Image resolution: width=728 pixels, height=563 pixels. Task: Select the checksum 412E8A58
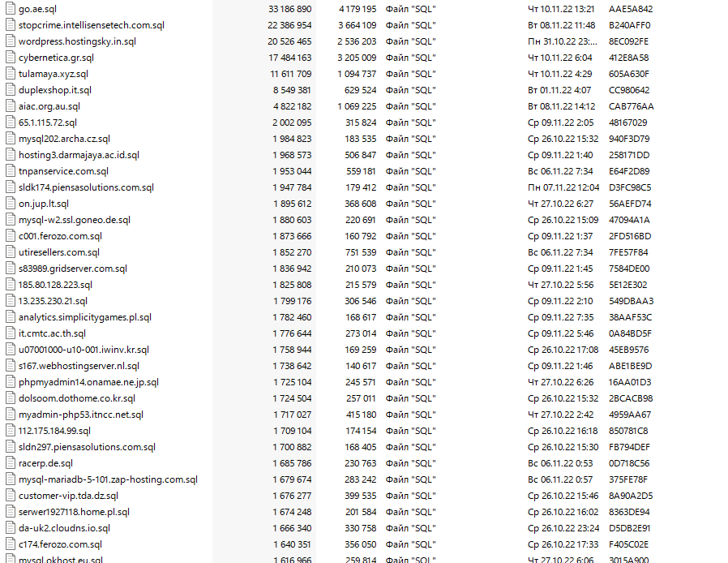[x=628, y=58]
